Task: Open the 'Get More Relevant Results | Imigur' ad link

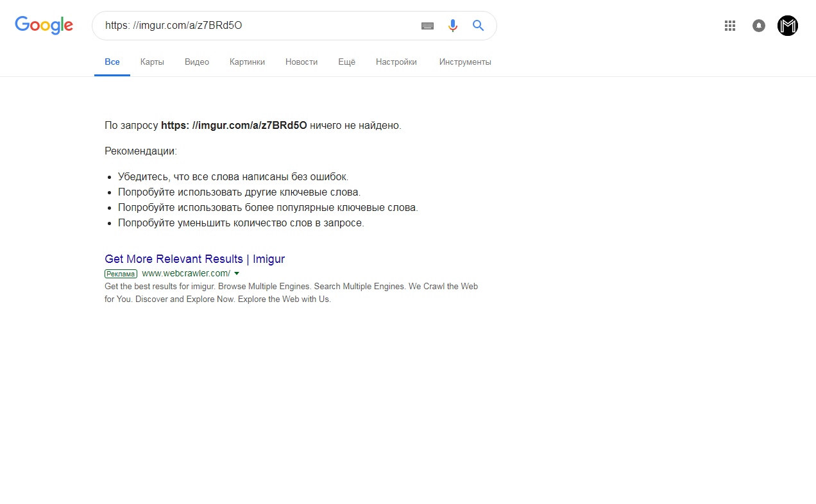Action: coord(194,259)
